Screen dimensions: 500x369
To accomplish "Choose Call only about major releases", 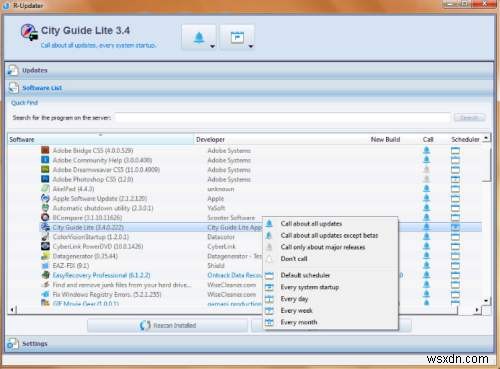I will point(330,247).
